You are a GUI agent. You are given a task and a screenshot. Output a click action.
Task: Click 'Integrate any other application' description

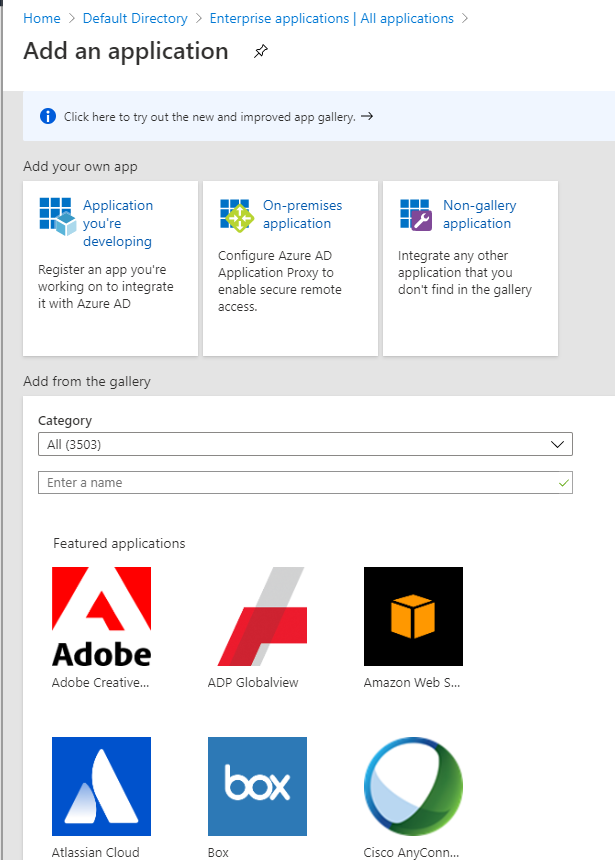pyautogui.click(x=465, y=273)
